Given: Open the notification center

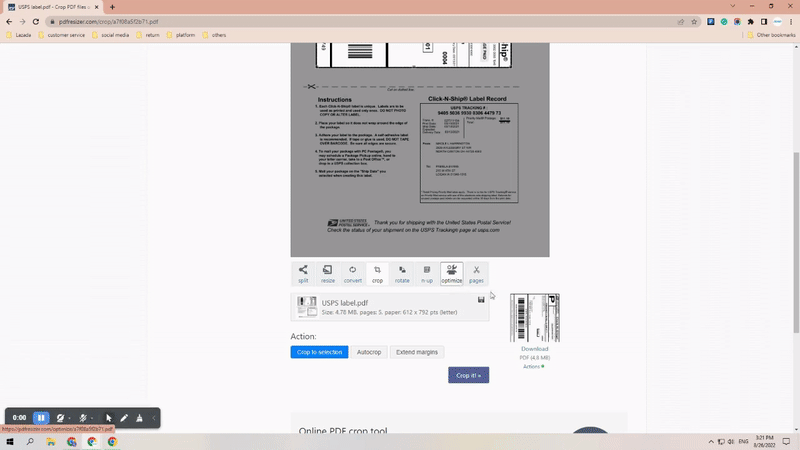Looking at the screenshot, I should point(786,442).
